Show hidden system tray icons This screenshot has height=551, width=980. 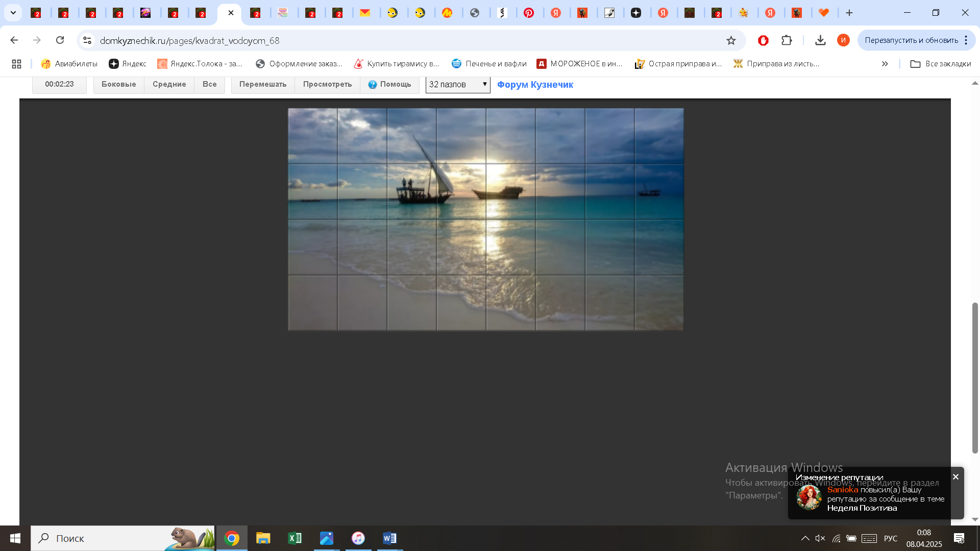click(805, 538)
